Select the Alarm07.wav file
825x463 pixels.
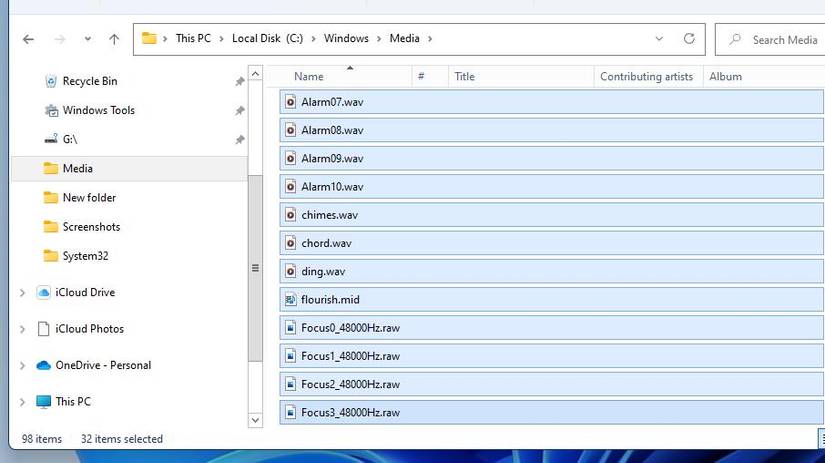pyautogui.click(x=551, y=102)
